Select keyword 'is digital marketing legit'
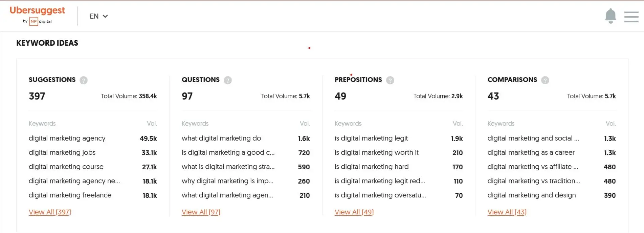Viewport: 644px width, 233px height. pos(371,138)
